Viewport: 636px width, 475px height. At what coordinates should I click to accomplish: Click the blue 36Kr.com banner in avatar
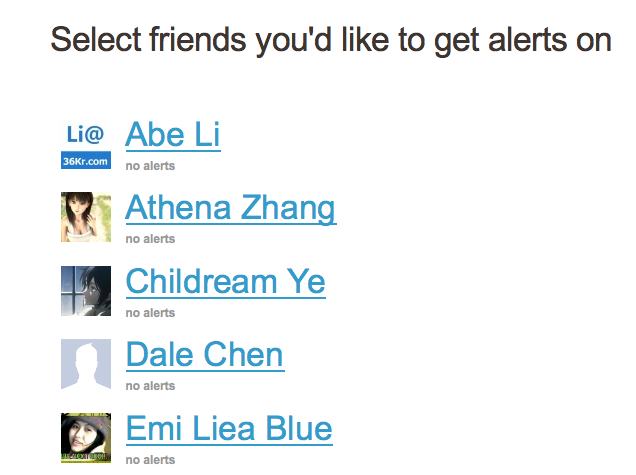tap(86, 160)
